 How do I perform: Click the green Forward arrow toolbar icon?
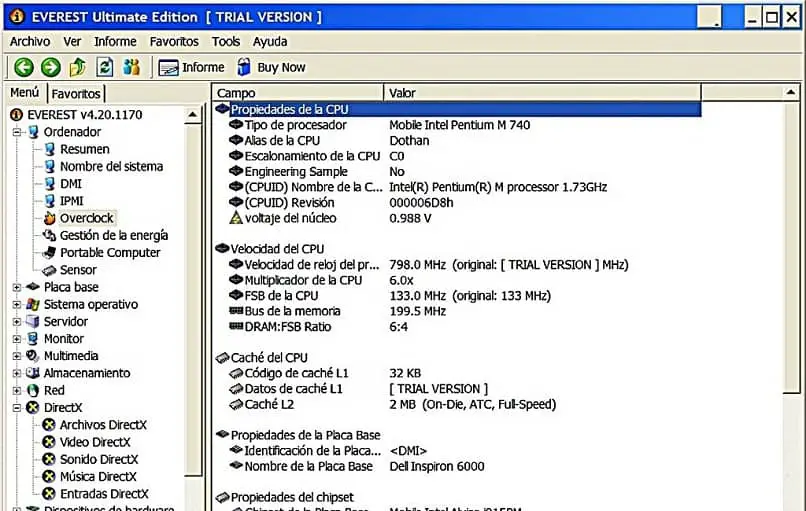50,67
